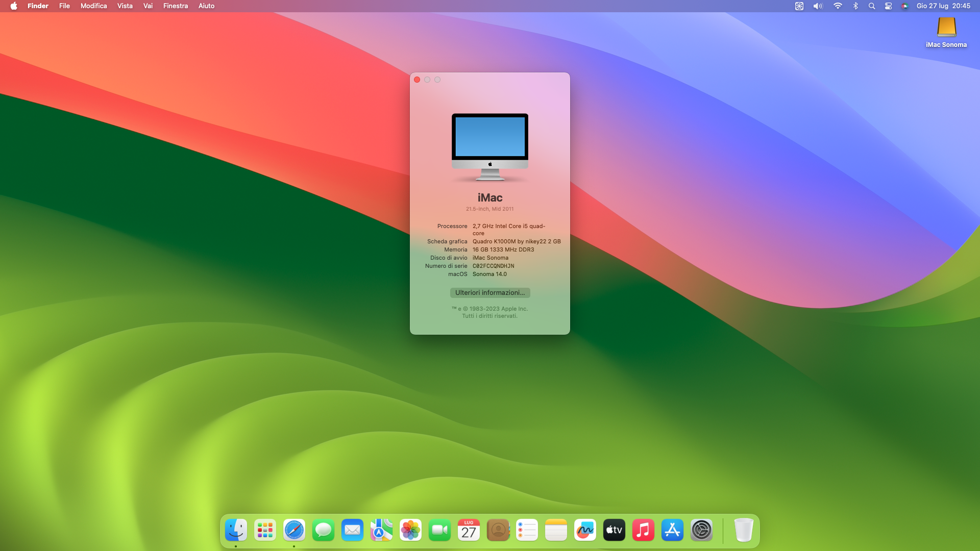980x551 pixels.
Task: Open System Settings gear in Dock
Action: click(x=701, y=530)
